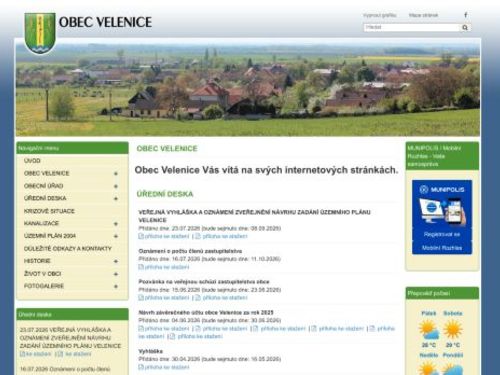This screenshot has height=375, width=500.
Task: Expand the ÚZEMNÍ PLÁN 2004 submenu plus
Action: [x=116, y=236]
